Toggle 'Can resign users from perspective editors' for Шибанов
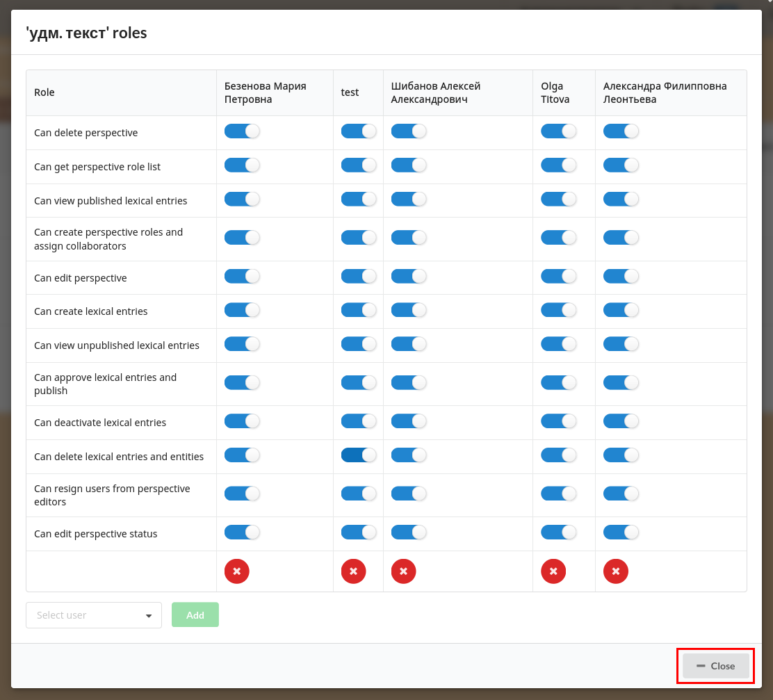The image size is (773, 700). pyautogui.click(x=409, y=493)
